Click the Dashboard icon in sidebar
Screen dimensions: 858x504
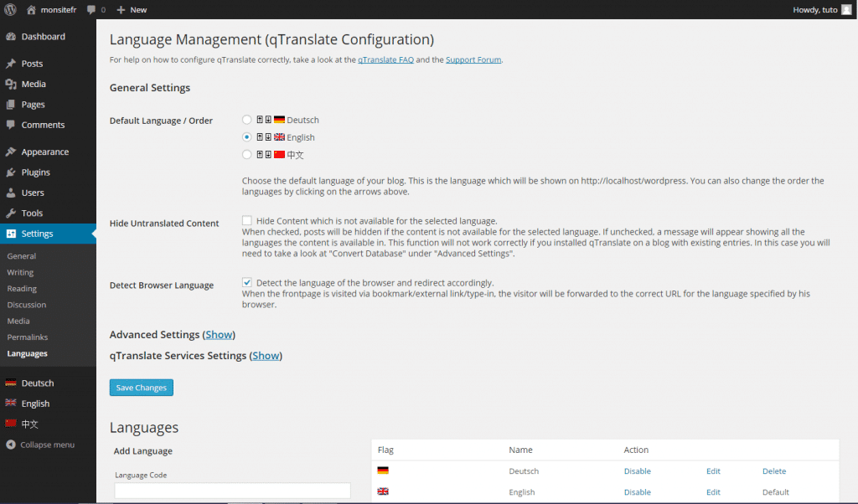point(11,37)
